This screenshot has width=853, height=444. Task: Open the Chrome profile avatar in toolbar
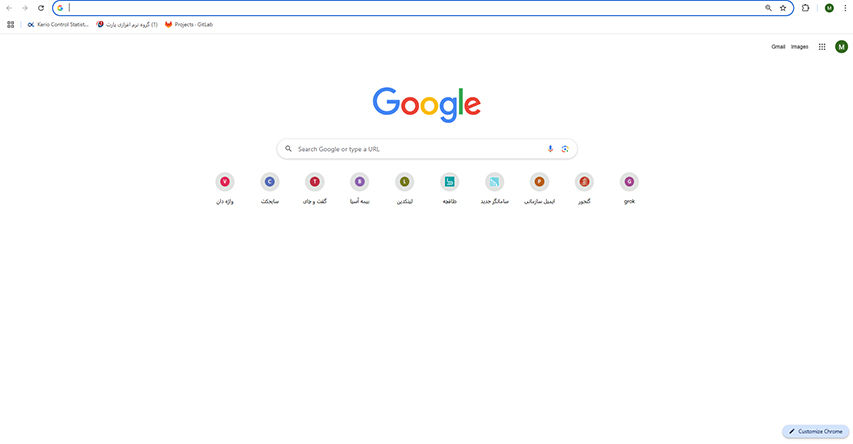pyautogui.click(x=829, y=8)
